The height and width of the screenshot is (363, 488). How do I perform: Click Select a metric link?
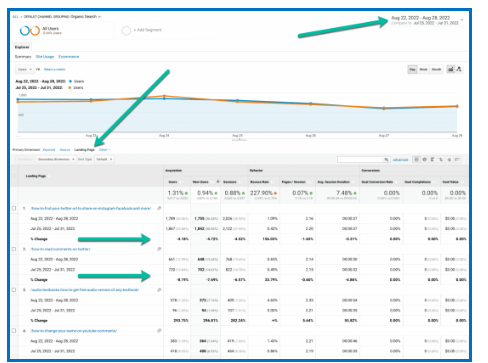click(x=55, y=69)
